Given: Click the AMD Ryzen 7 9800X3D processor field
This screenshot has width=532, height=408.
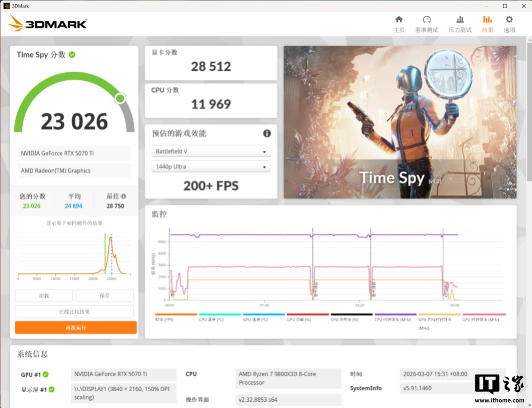Looking at the screenshot, I should click(288, 378).
